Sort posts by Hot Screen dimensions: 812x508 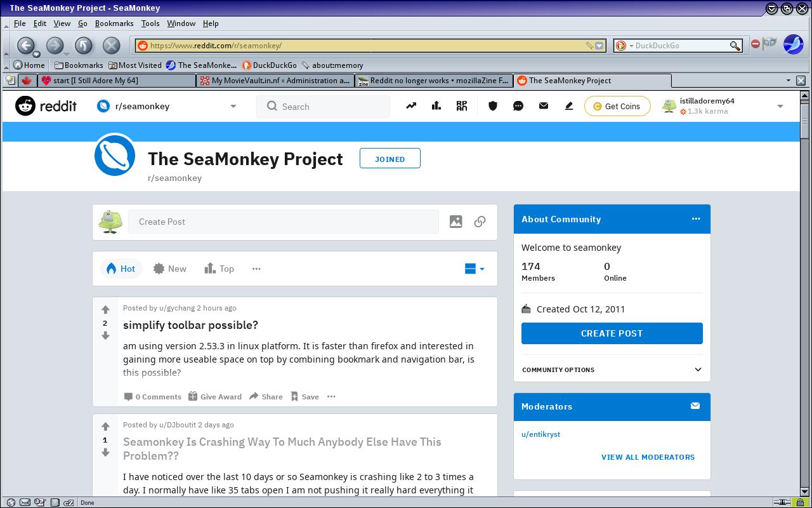pos(121,269)
